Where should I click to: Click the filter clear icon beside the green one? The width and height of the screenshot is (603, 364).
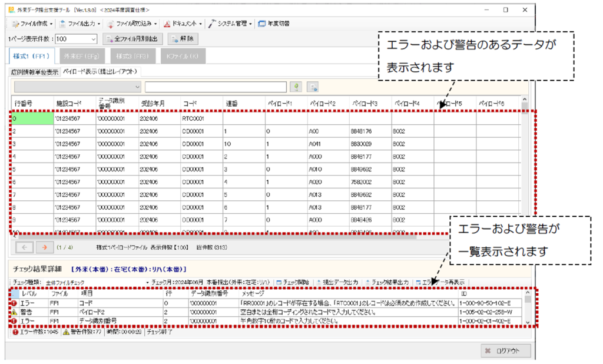(x=313, y=87)
